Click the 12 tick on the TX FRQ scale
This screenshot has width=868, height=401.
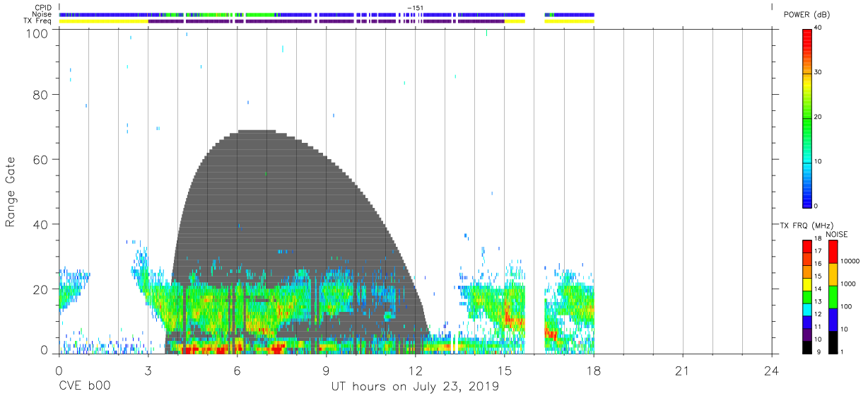[818, 314]
